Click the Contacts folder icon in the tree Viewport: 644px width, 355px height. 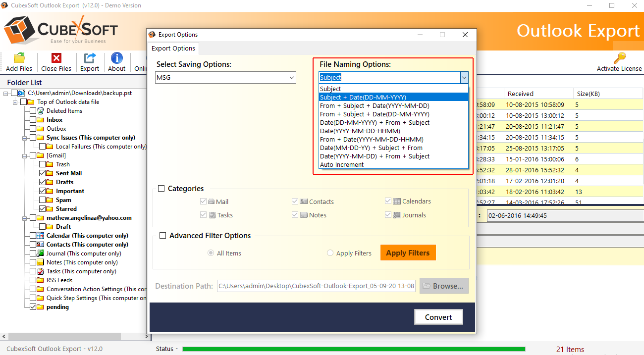click(x=41, y=245)
